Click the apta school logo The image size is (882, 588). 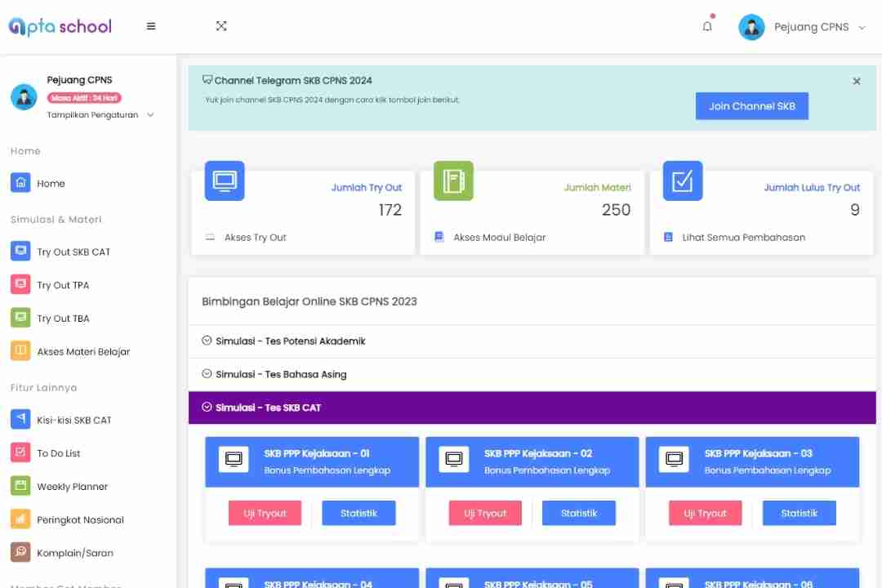tap(60, 26)
